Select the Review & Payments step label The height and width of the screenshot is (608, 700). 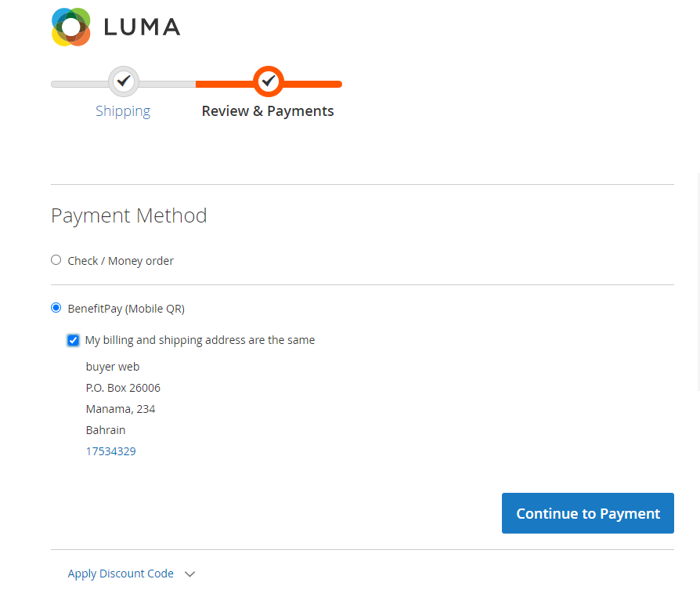268,111
